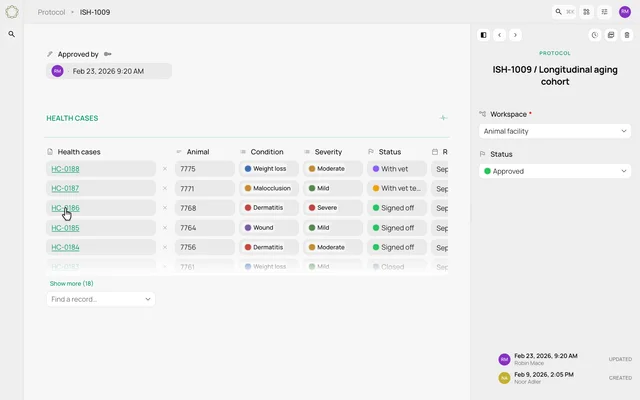Click Show more (18) link
Screen dimensions: 640x400
pyautogui.click(x=71, y=283)
